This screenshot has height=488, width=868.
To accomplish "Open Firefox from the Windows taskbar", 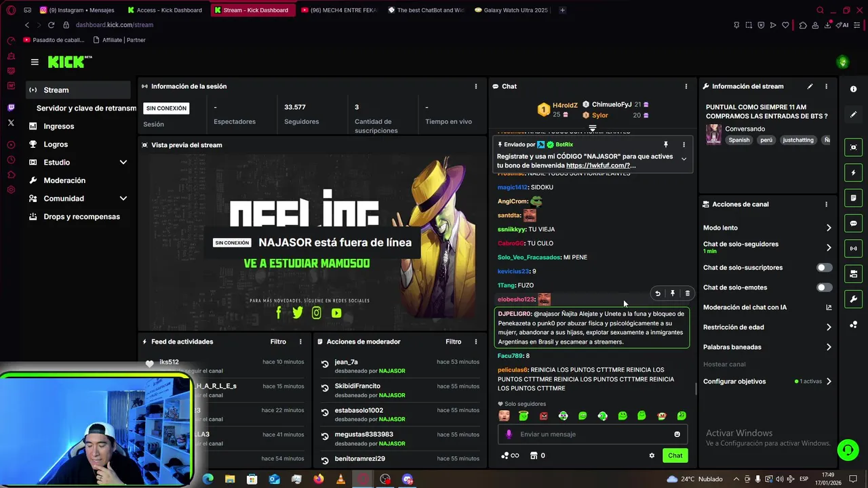I will pyautogui.click(x=319, y=479).
